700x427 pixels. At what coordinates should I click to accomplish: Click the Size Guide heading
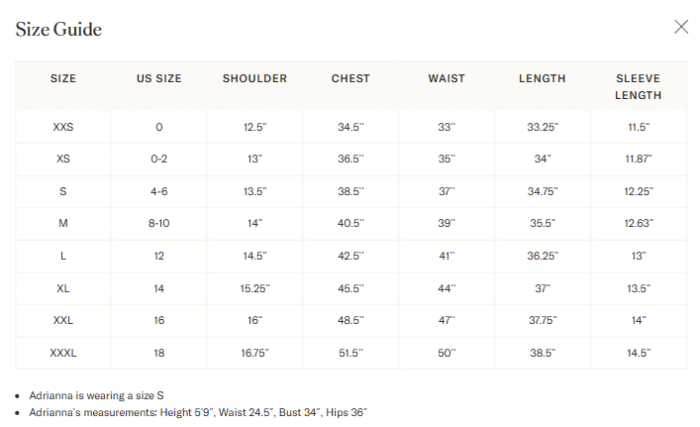click(x=58, y=30)
